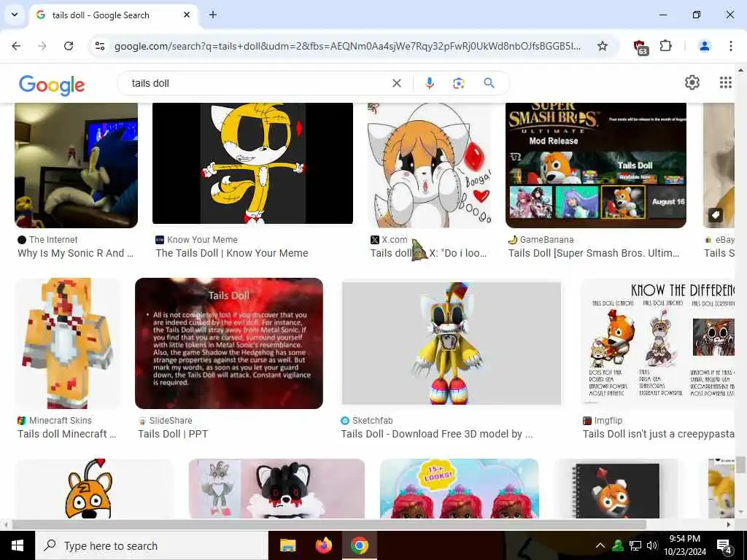Reload the current page
Viewport: 747px width, 560px height.
(69, 46)
